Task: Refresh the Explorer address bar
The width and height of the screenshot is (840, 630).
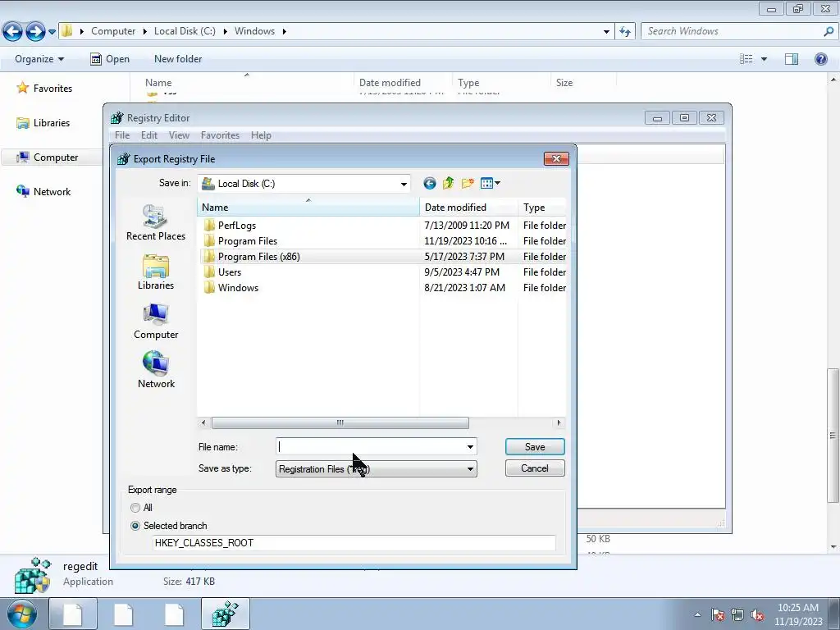Action: 625,32
